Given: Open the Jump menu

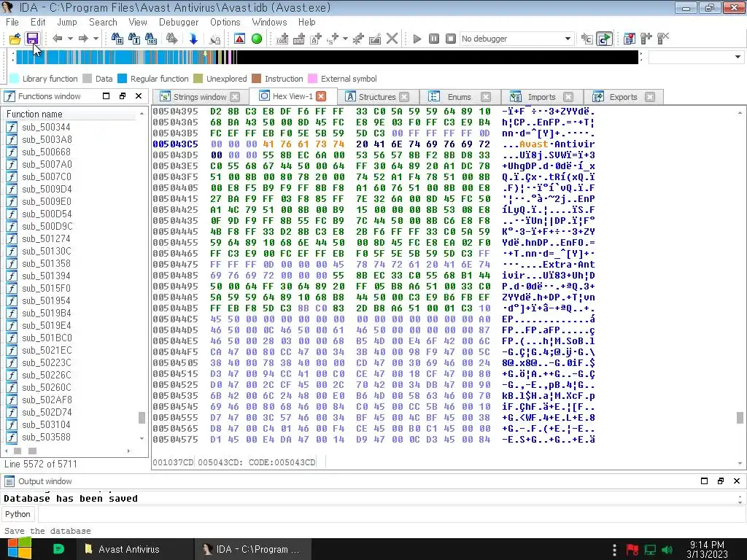Looking at the screenshot, I should pos(66,23).
